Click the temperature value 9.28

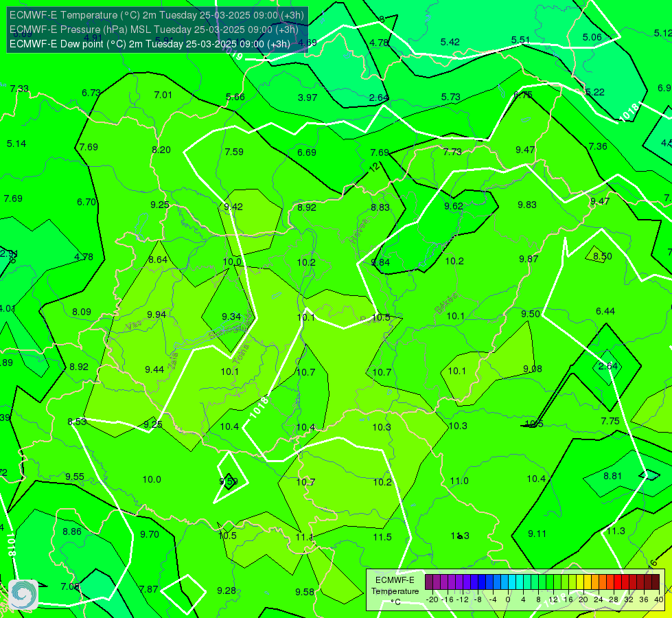tap(227, 591)
